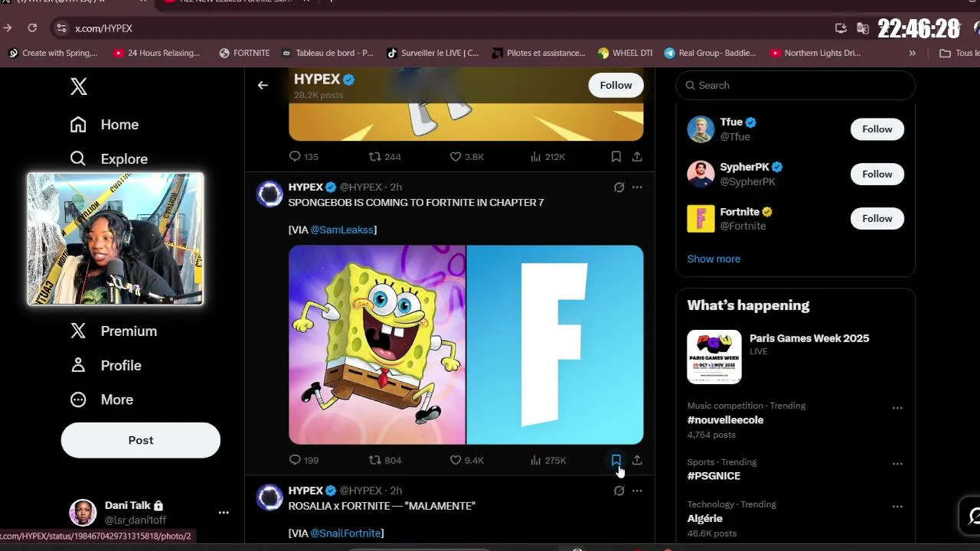Image resolution: width=980 pixels, height=551 pixels.
Task: Open options for #nouvelleecole trend
Action: click(x=897, y=408)
